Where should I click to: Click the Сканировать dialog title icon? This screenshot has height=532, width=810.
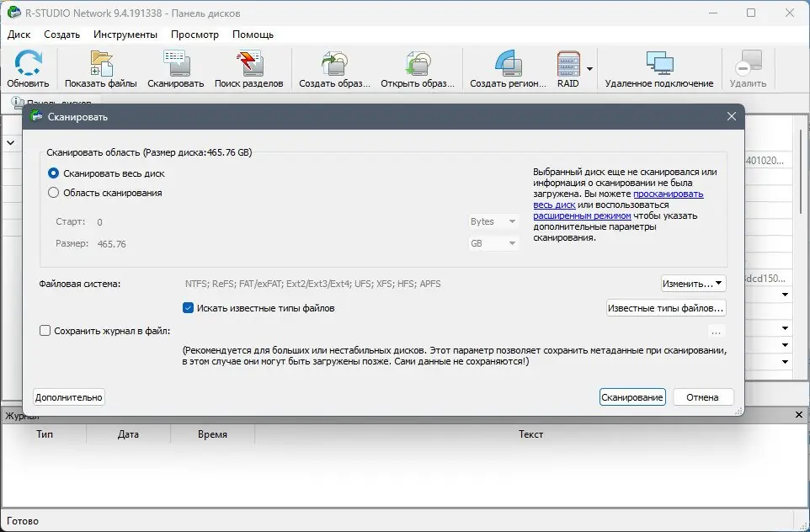click(x=36, y=116)
